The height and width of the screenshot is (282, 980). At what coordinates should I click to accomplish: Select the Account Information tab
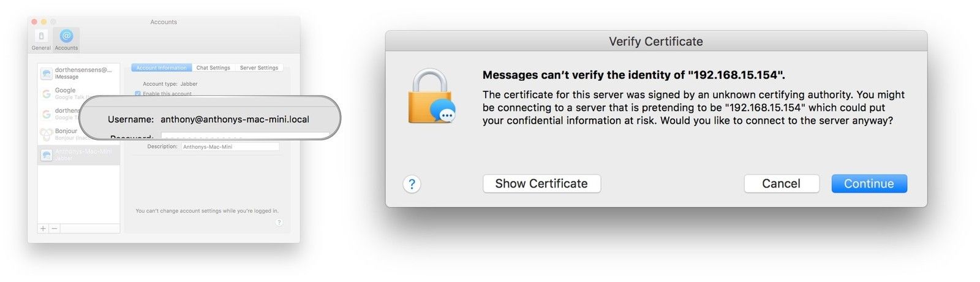click(x=161, y=68)
